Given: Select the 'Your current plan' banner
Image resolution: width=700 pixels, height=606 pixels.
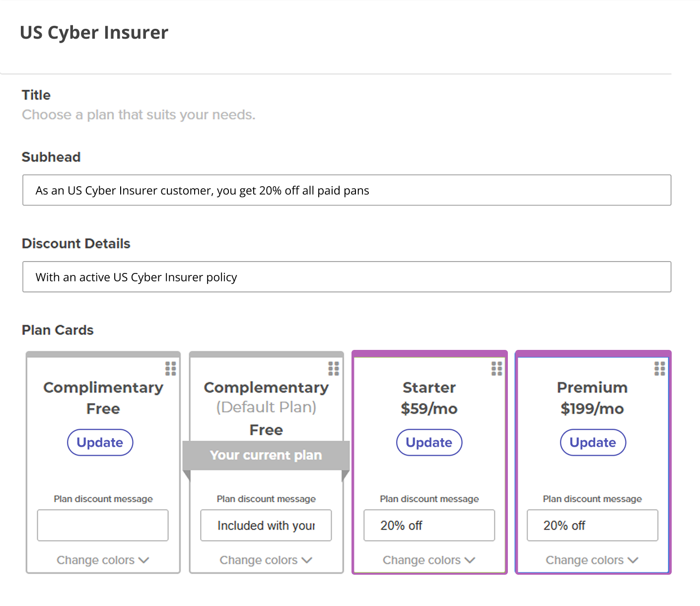Looking at the screenshot, I should (x=266, y=455).
